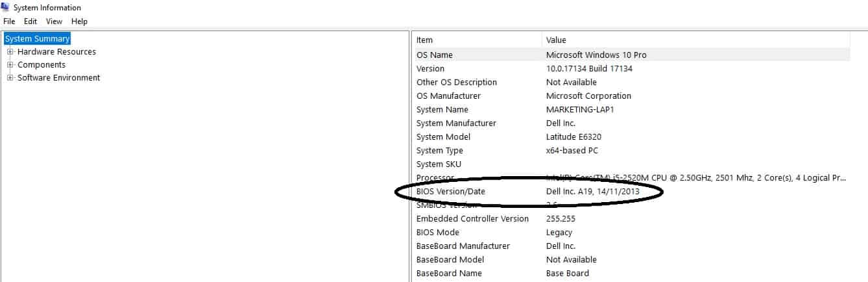868x282 pixels.
Task: Select the OS Name row
Action: click(631, 55)
